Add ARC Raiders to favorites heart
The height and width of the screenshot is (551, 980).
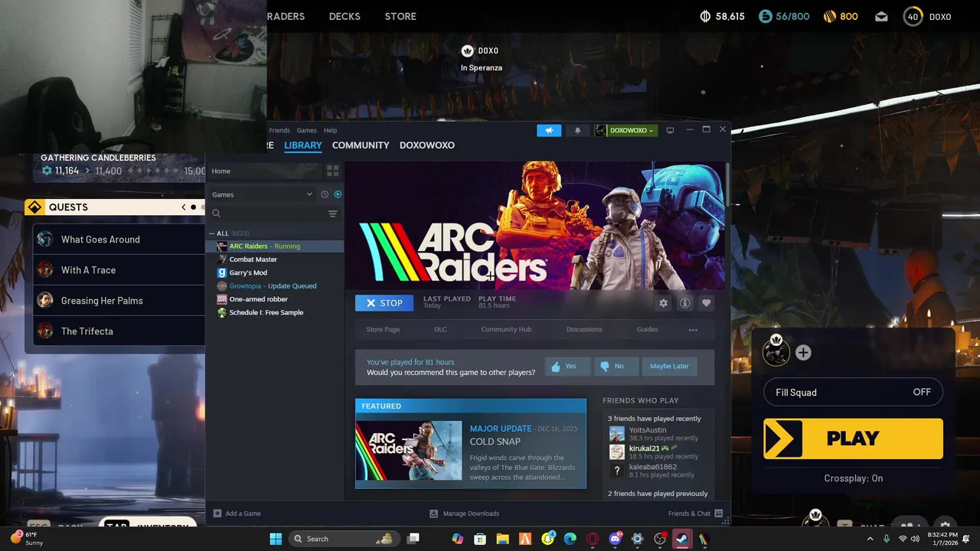(x=706, y=303)
